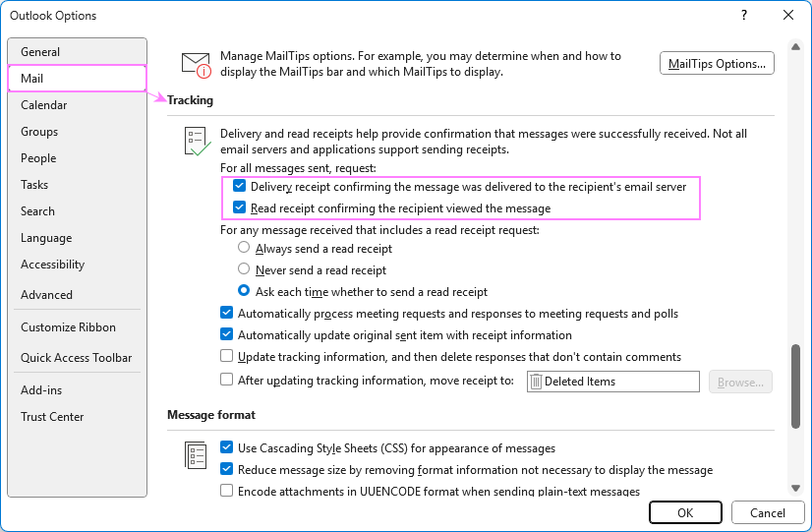Click 'For all messages sent, request:' text

coord(298,168)
